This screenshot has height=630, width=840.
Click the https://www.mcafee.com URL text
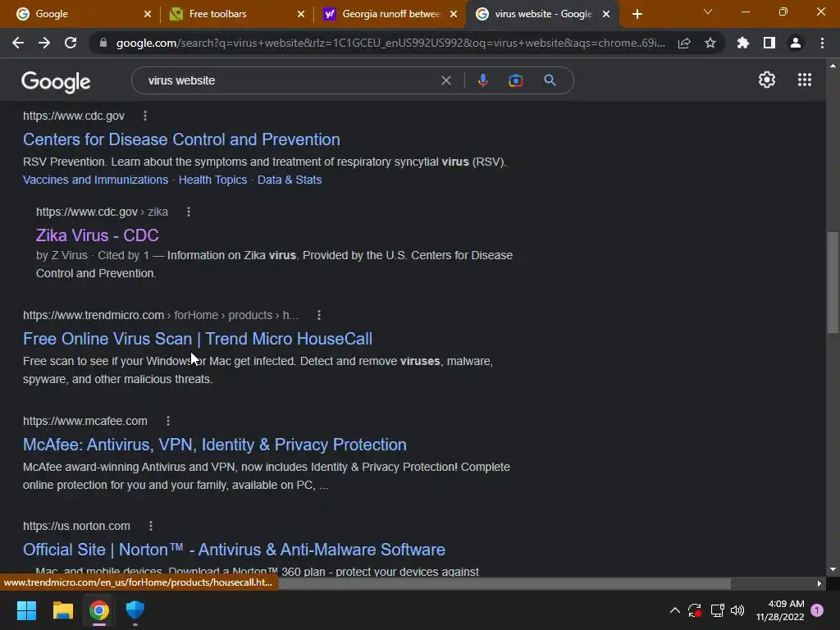(x=85, y=421)
